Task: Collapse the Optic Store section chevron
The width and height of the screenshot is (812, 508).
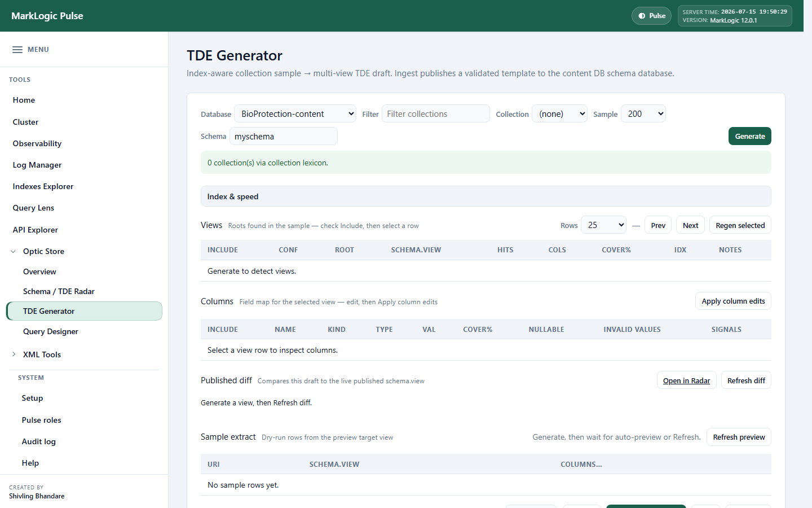Action: pos(14,251)
